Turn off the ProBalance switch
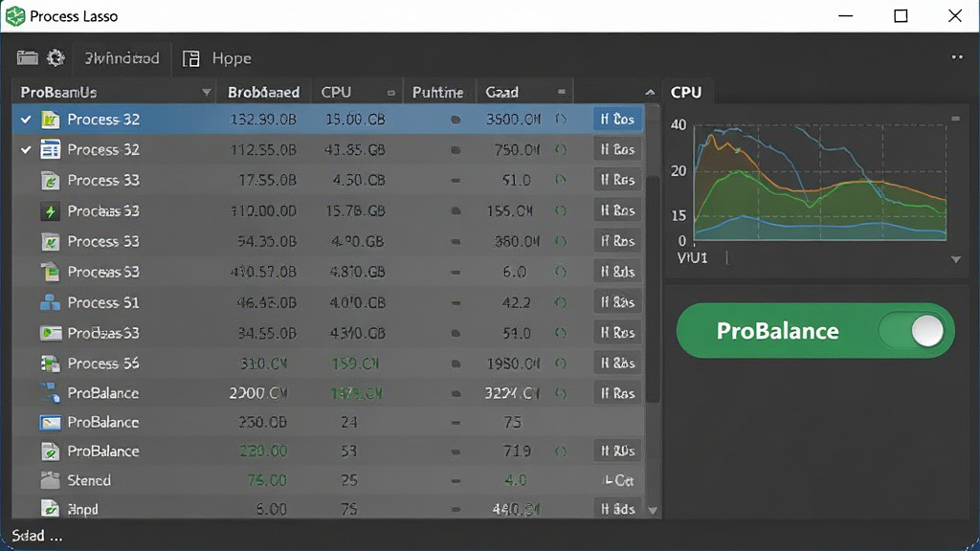The image size is (980, 551). pos(912,330)
